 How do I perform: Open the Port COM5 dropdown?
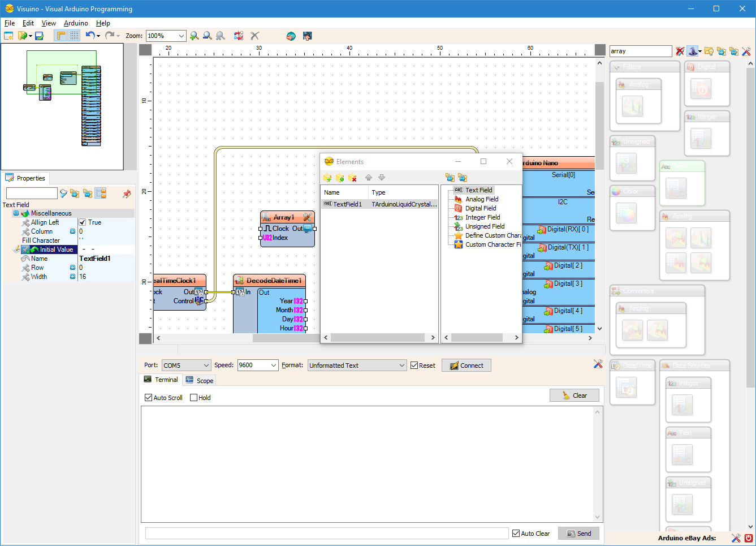(206, 366)
